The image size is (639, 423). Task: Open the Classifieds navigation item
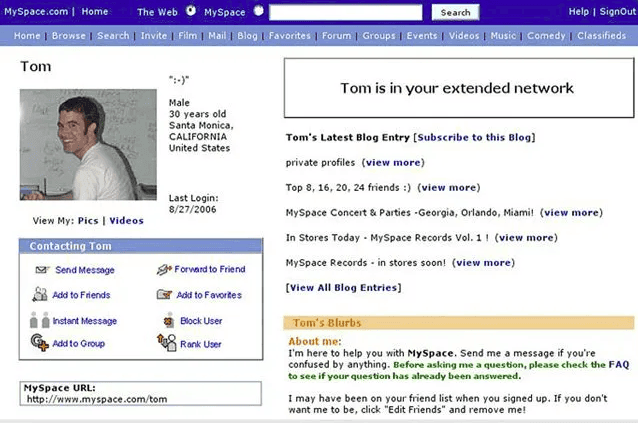[x=601, y=36]
